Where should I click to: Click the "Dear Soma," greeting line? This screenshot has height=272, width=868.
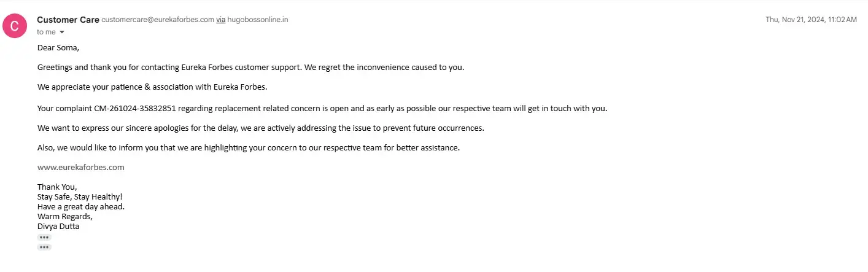[58, 47]
